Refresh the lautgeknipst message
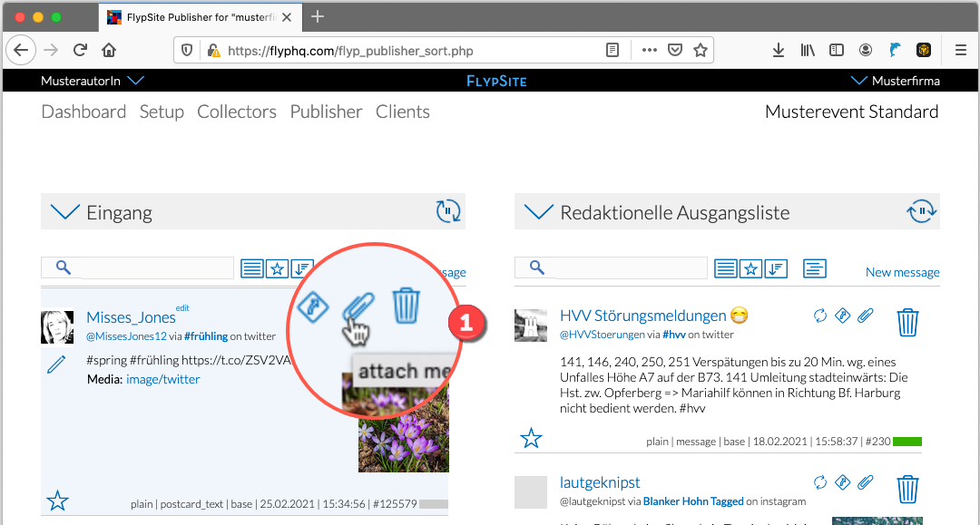 tap(820, 481)
